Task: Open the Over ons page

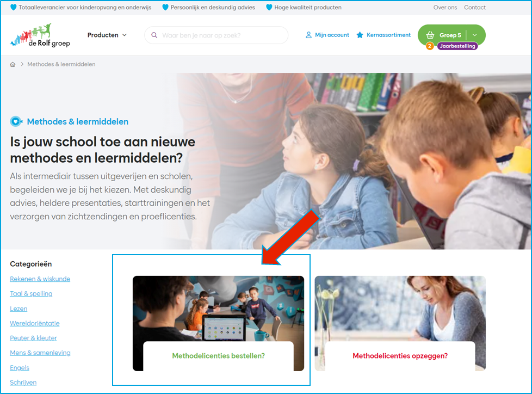Action: [445, 8]
